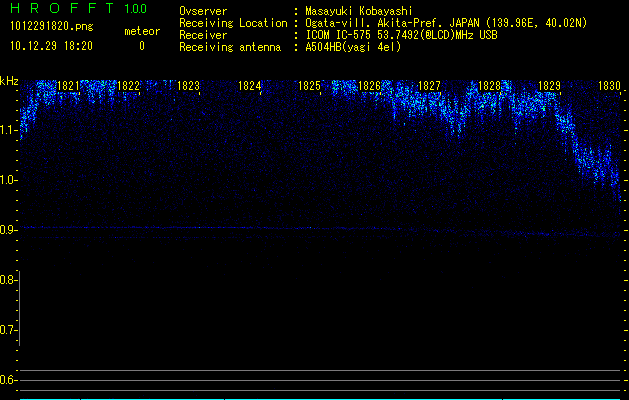Select the file name 1012291820.png

click(52, 27)
